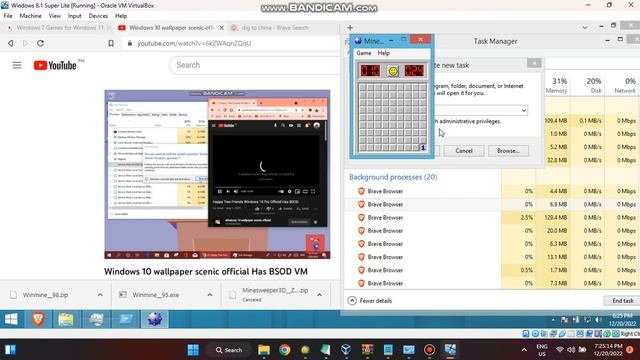Open the dropdown of the task name combo box
Image resolution: width=640 pixels, height=360 pixels.
pyautogui.click(x=523, y=110)
